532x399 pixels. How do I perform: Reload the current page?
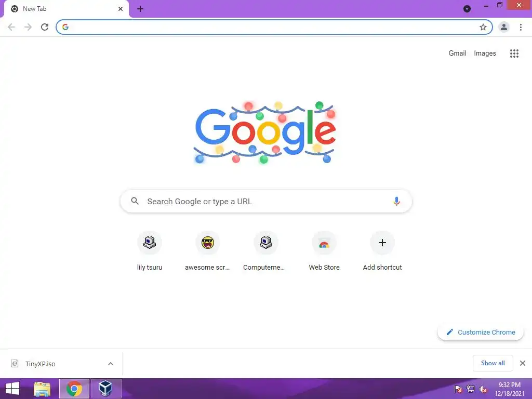click(45, 27)
